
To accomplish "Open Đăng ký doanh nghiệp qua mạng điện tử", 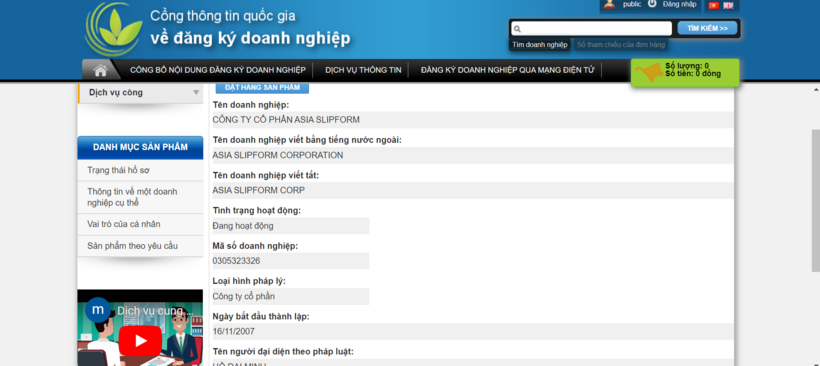I will 507,70.
